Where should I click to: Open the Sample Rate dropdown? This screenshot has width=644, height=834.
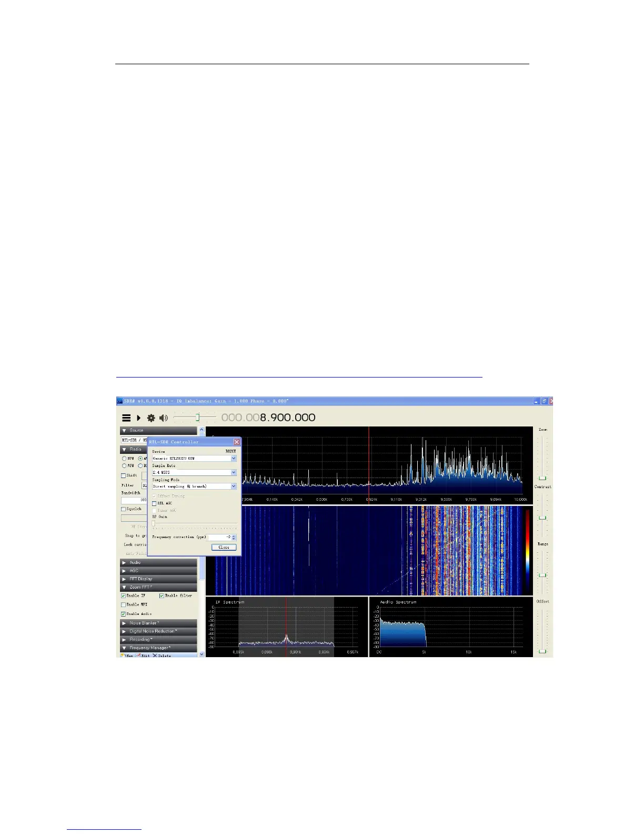point(234,472)
